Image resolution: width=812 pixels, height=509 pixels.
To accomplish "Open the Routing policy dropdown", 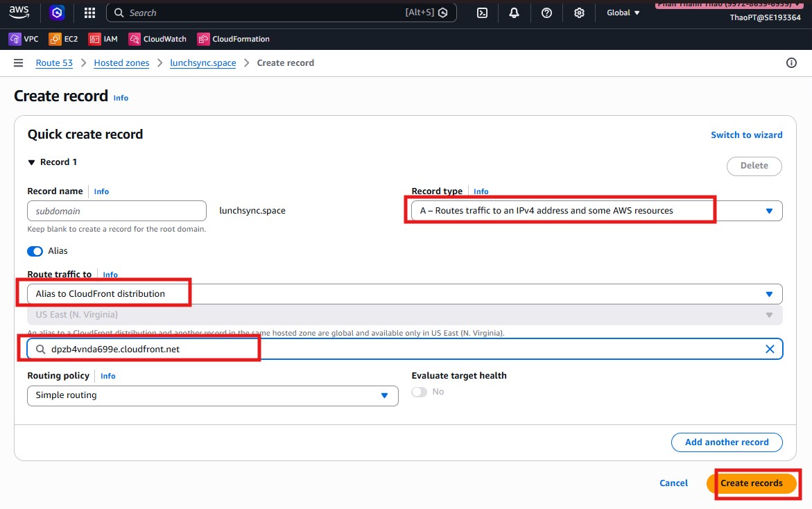I will 212,395.
